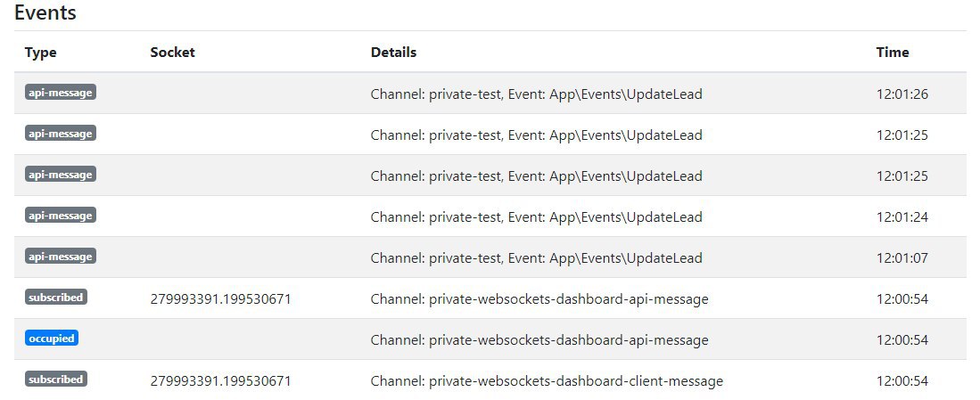Click channel details in the occupied row
Image resolution: width=980 pixels, height=400 pixels.
[539, 340]
